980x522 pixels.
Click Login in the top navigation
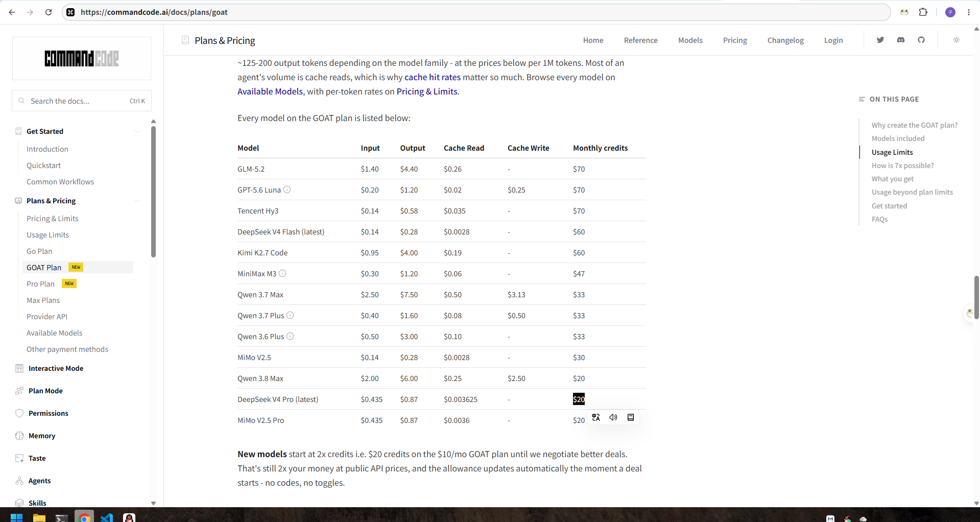833,40
